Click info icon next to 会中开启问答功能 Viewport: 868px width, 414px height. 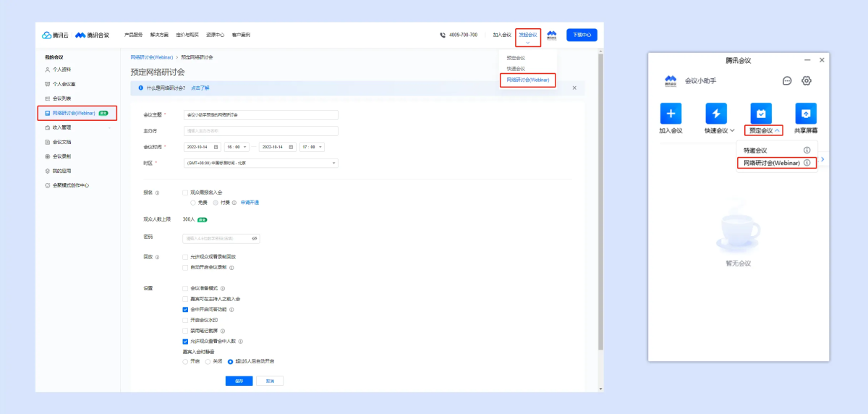pyautogui.click(x=231, y=309)
